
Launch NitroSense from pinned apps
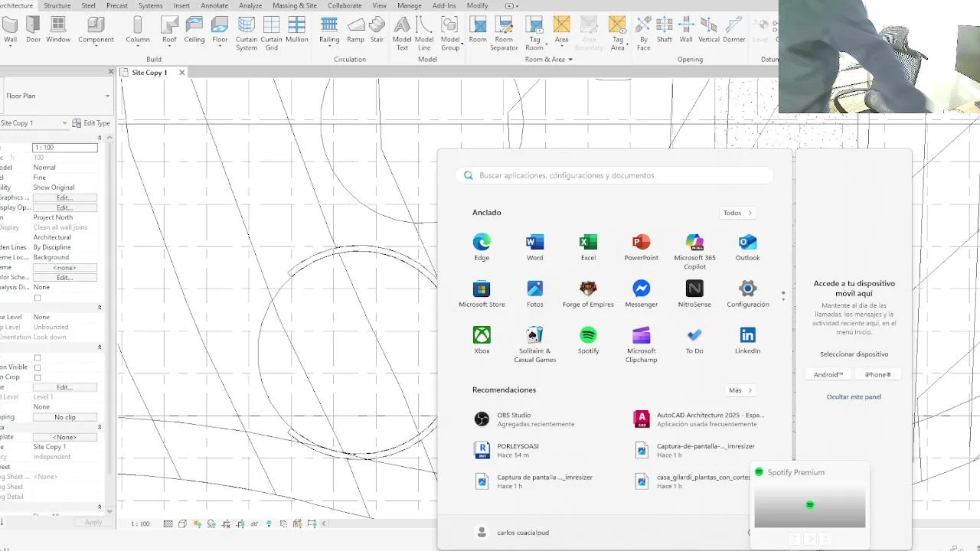694,295
